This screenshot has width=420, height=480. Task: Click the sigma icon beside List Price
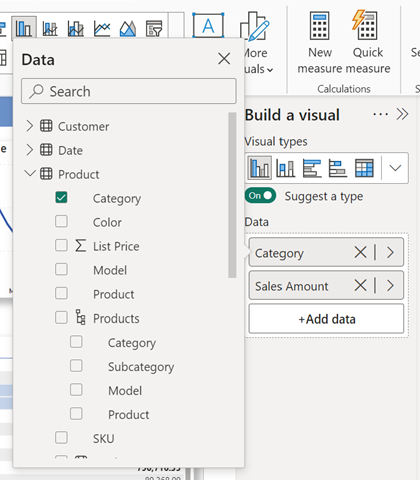click(x=80, y=245)
